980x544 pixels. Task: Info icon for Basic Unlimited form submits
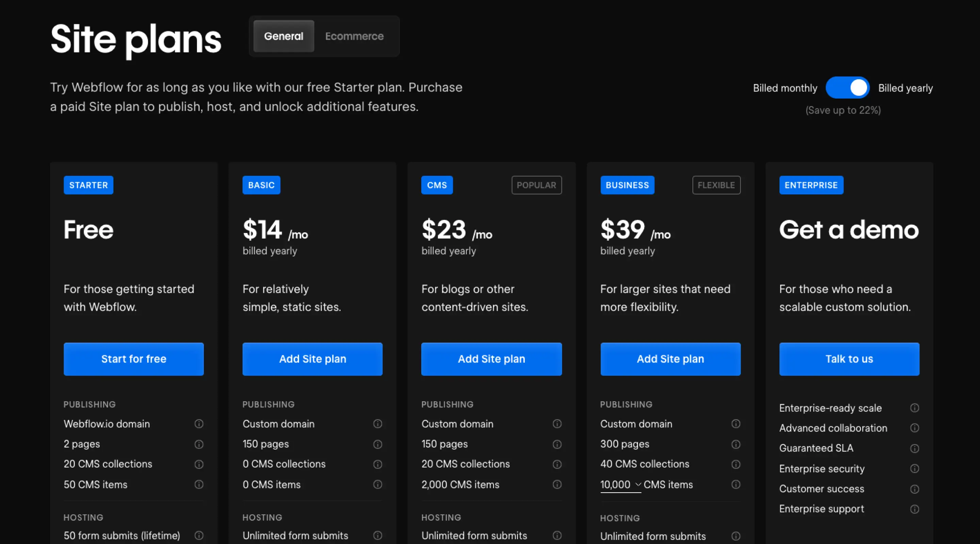click(x=378, y=535)
